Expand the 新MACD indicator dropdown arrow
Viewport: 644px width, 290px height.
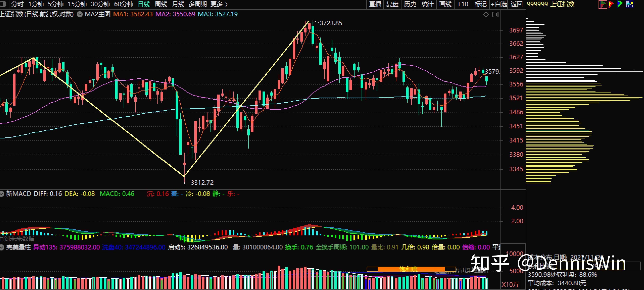2,194
